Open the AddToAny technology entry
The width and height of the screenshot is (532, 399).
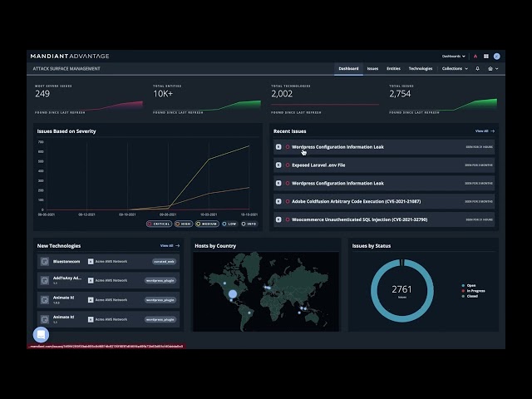click(66, 278)
